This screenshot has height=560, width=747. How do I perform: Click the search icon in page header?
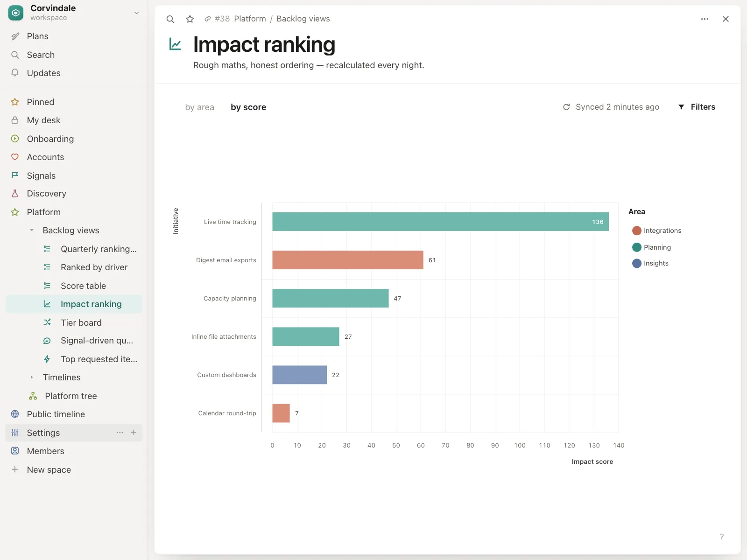170,19
